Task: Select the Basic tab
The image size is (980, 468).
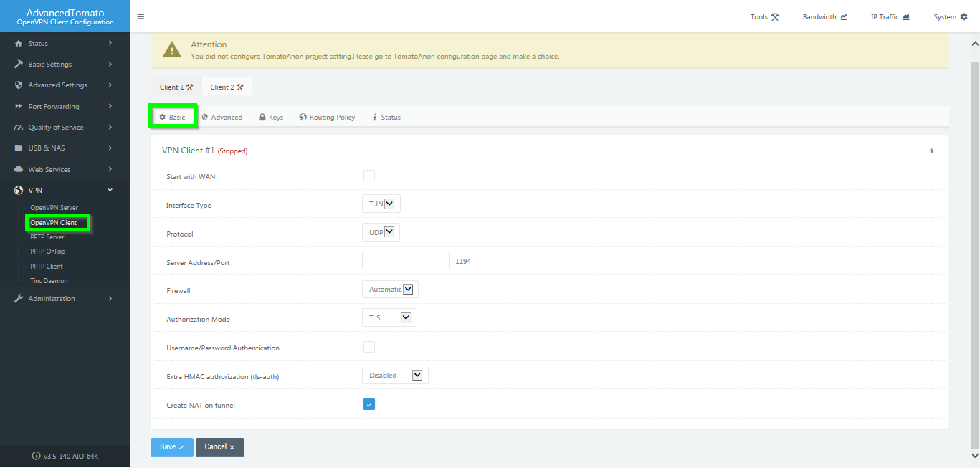Action: coord(172,118)
